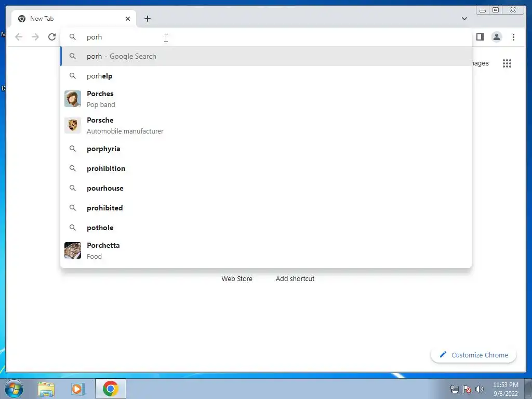
Task: Click the search icon beside prohibition
Action: pyautogui.click(x=73, y=168)
